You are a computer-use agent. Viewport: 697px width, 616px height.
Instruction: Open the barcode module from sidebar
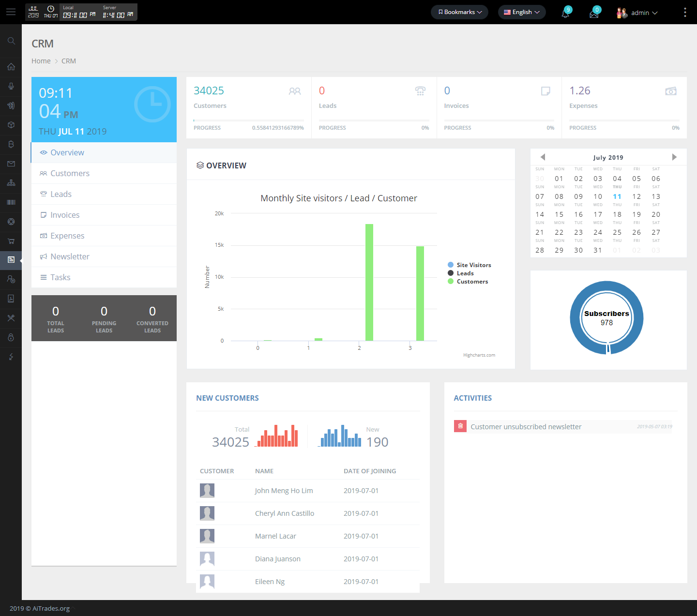pyautogui.click(x=11, y=202)
